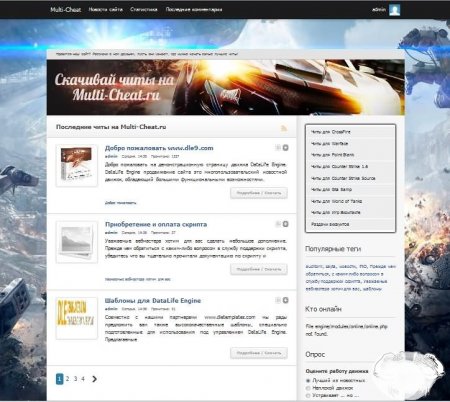
Task: Select Читы для World of Tanks category
Action: [x=350, y=201]
